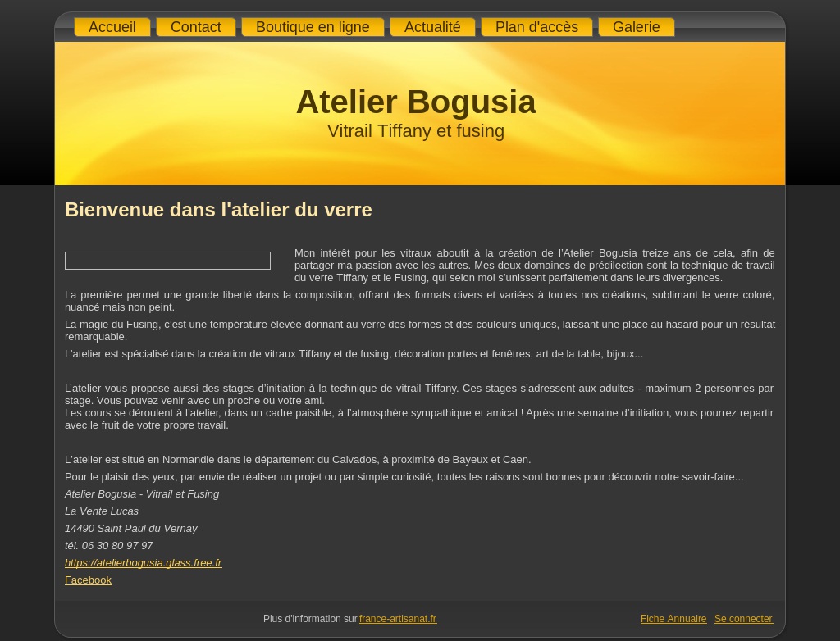Click the heading Bienvenue dans l'atelier du verre
The width and height of the screenshot is (840, 641).
(x=218, y=209)
